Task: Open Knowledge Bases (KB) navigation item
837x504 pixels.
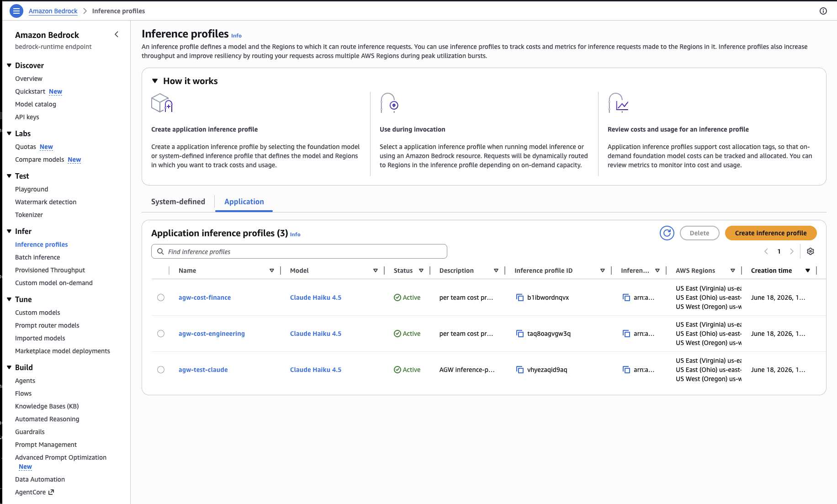Action: pos(47,406)
